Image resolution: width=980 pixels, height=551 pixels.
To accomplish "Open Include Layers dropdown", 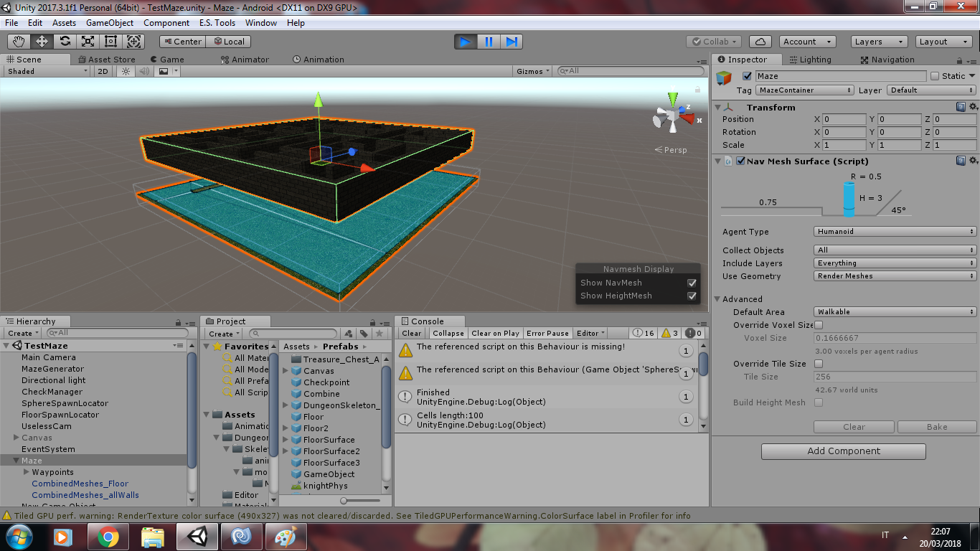I will tap(895, 263).
